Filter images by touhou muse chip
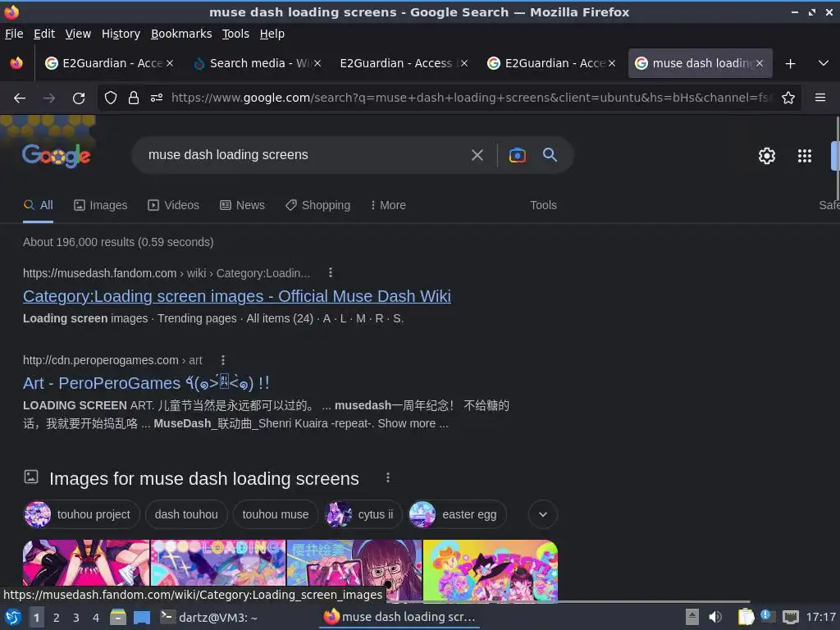Screen dimensions: 840x630 click(276, 514)
